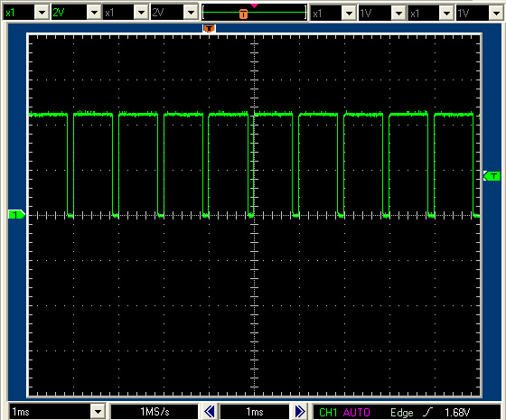Expand the channel 2 2V scale dropdown

191,13
